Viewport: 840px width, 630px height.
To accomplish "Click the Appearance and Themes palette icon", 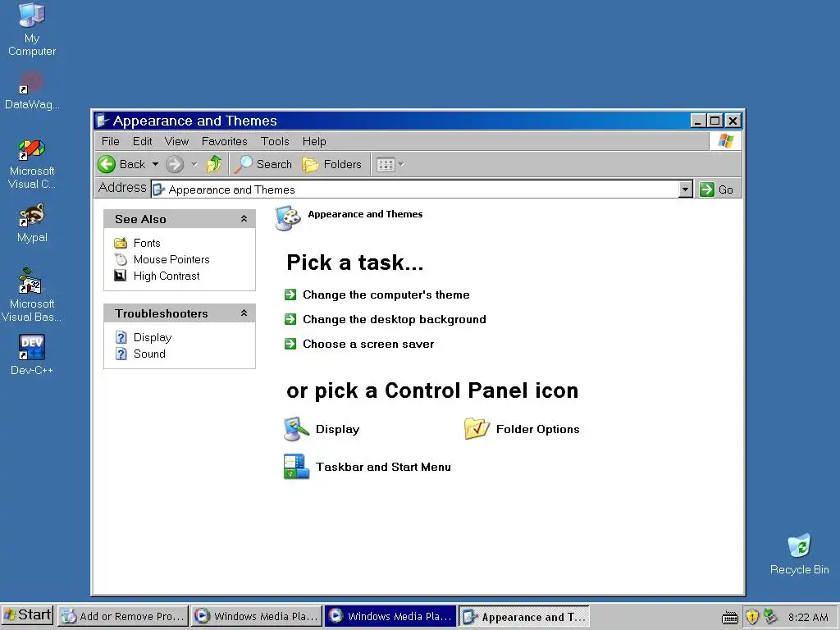I will tap(288, 218).
